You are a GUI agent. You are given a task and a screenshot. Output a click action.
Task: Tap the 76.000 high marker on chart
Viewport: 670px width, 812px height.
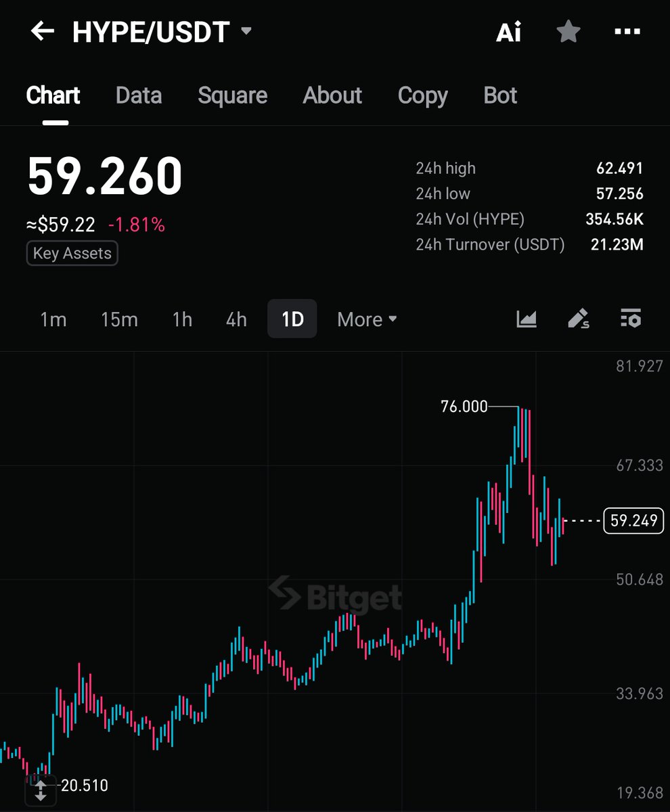(464, 406)
